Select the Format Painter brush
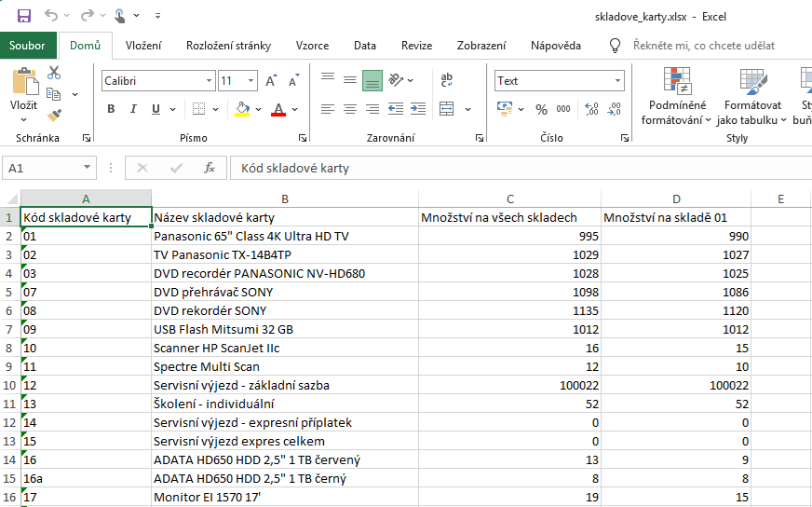812x507 pixels. (54, 115)
